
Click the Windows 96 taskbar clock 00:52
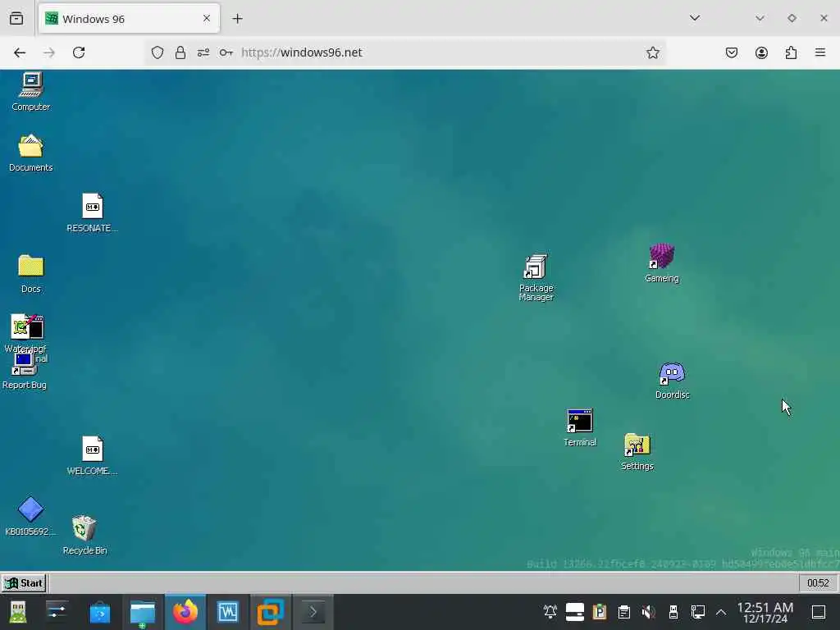(818, 583)
